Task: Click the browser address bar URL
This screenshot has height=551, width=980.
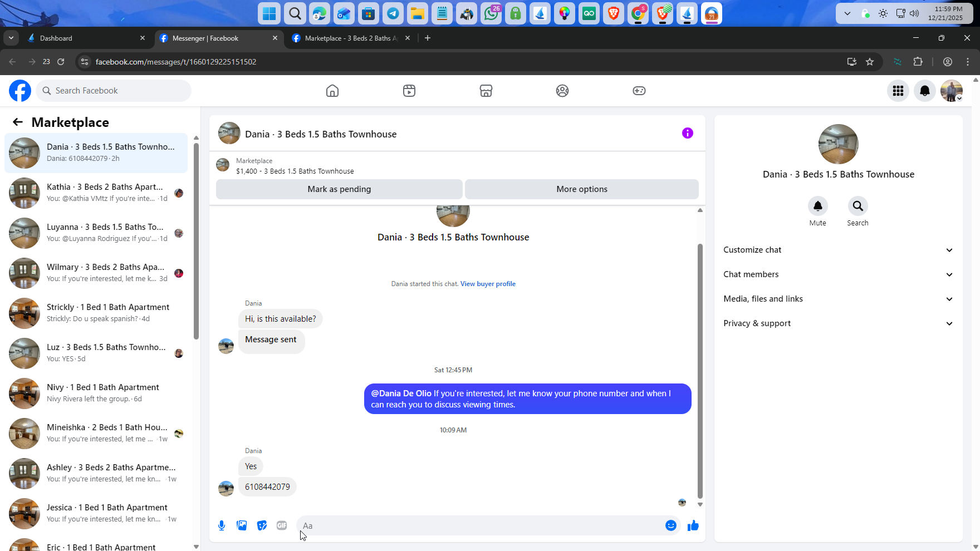Action: point(176,62)
